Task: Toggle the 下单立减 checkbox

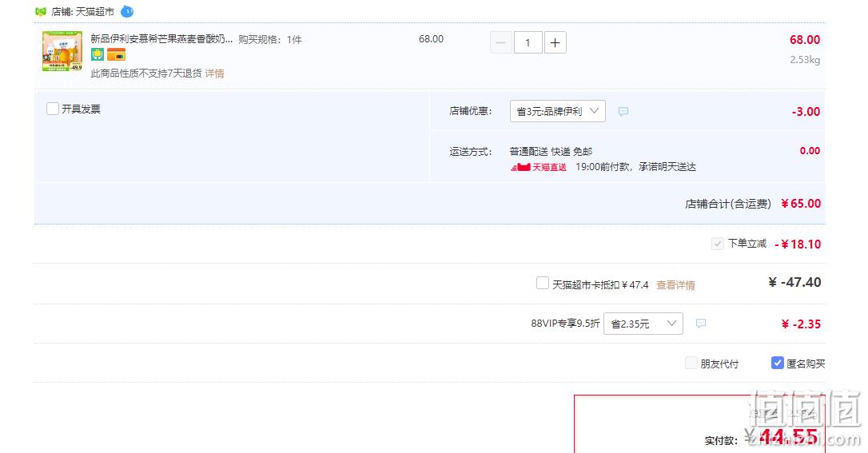Action: click(x=718, y=244)
